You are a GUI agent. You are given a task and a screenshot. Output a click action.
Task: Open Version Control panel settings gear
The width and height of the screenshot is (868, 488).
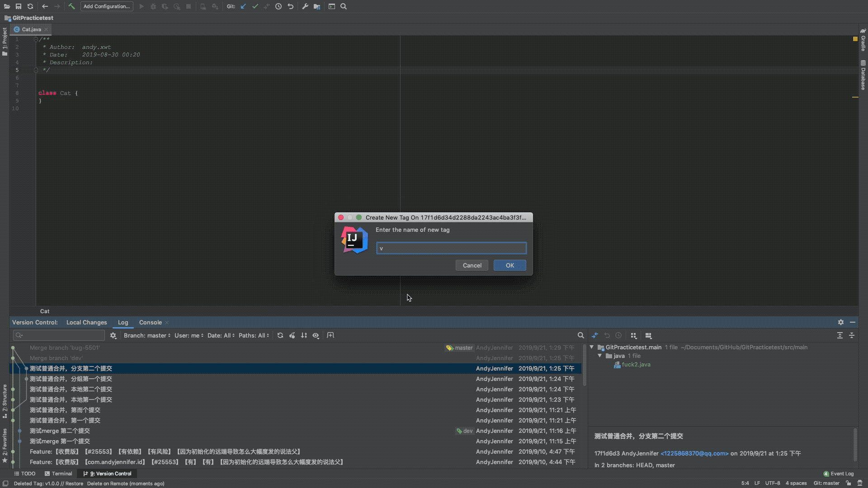[x=841, y=322]
